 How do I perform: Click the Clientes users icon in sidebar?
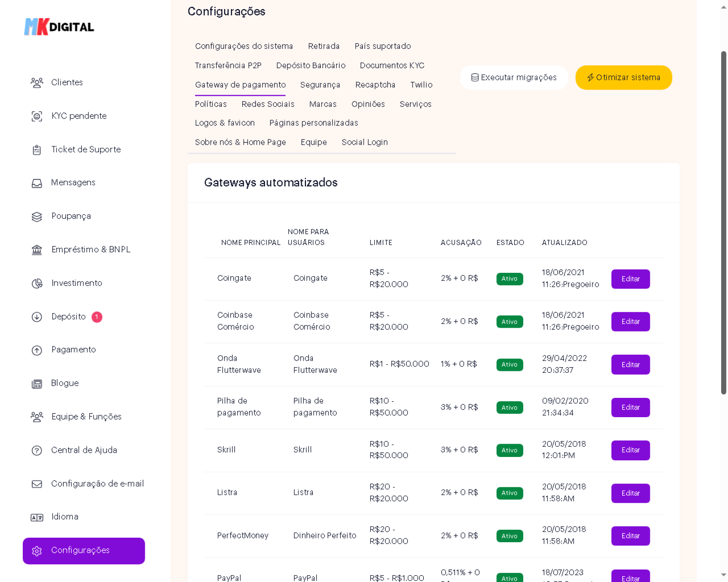pos(37,83)
